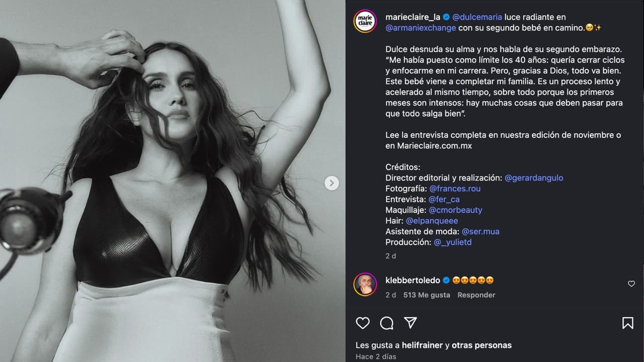Screen dimensions: 644x362
Task: Open @armaniexchange mention link
Action: point(421,28)
